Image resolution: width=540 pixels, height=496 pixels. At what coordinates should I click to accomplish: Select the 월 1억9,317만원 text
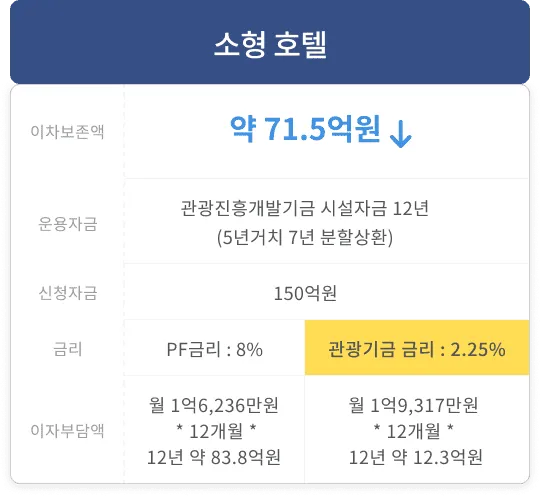[413, 405]
